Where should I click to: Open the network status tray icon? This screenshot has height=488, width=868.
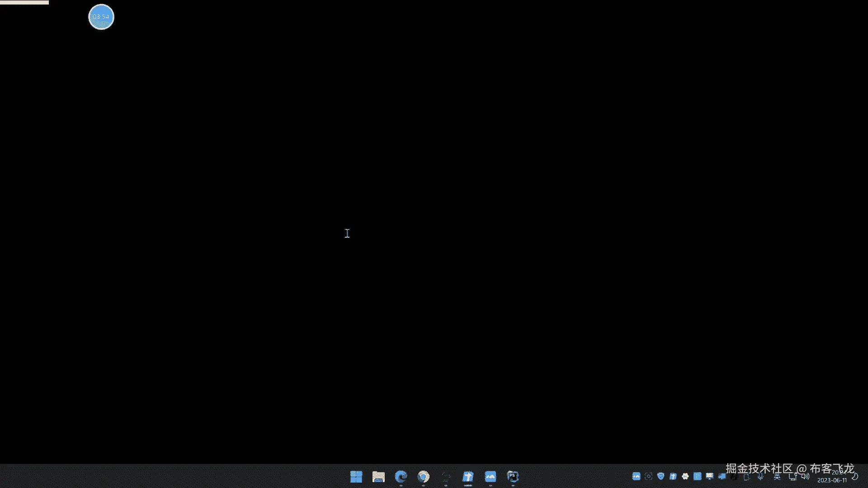pos(793,476)
